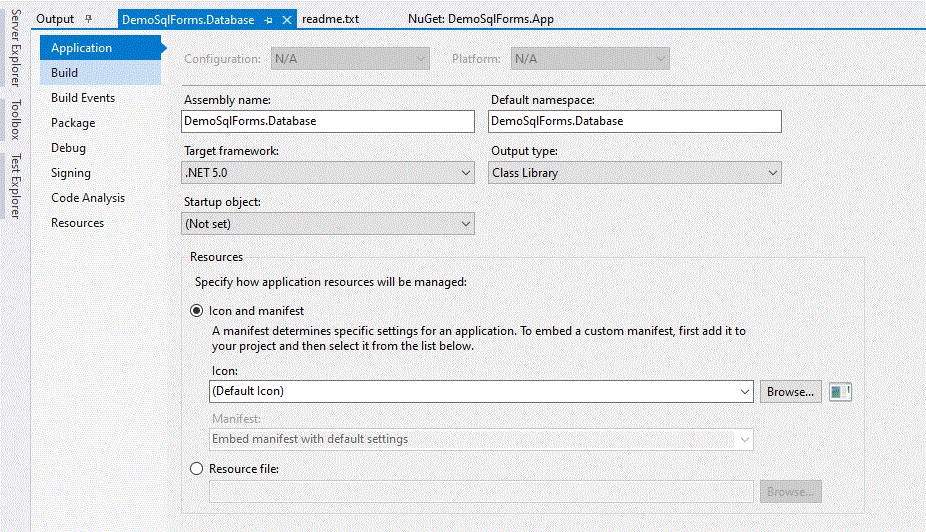
Task: Open the Target framework dropdown
Action: [328, 173]
